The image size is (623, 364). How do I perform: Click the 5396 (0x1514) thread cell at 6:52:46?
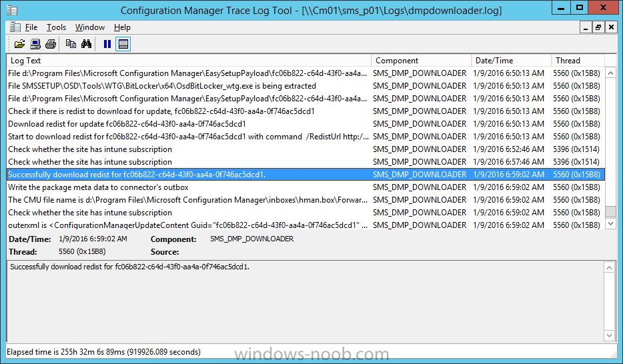[576, 149]
